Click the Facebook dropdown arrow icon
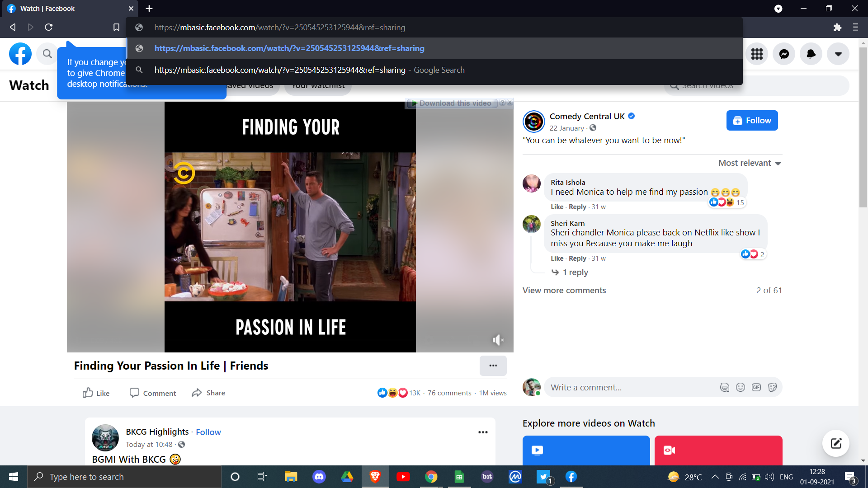868x488 pixels. 838,54
